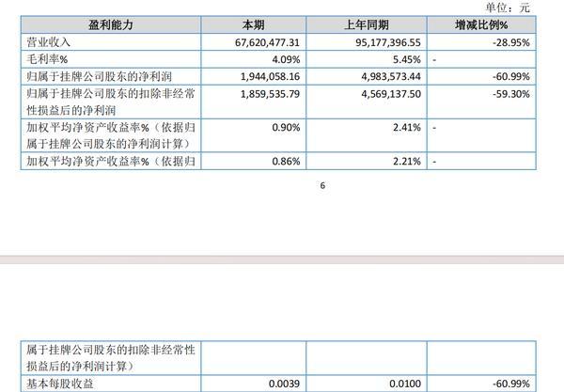
Task: Click the page number 6
Action: (x=322, y=186)
